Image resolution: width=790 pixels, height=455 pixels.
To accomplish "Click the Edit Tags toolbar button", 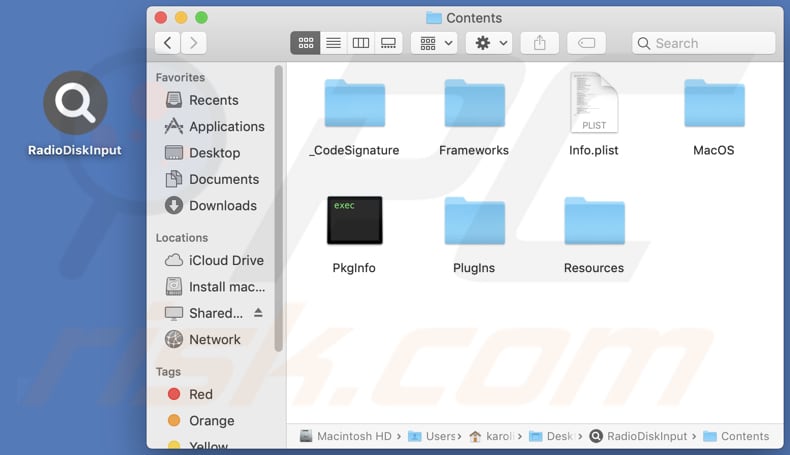I will tap(586, 43).
